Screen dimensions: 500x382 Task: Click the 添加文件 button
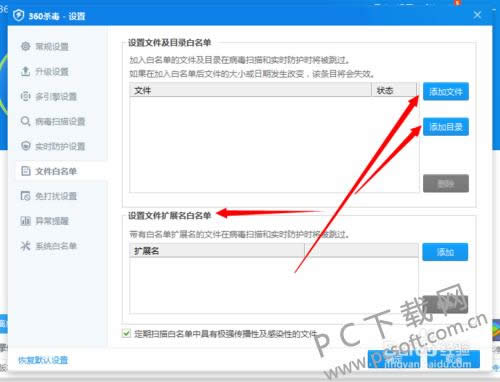pyautogui.click(x=446, y=91)
